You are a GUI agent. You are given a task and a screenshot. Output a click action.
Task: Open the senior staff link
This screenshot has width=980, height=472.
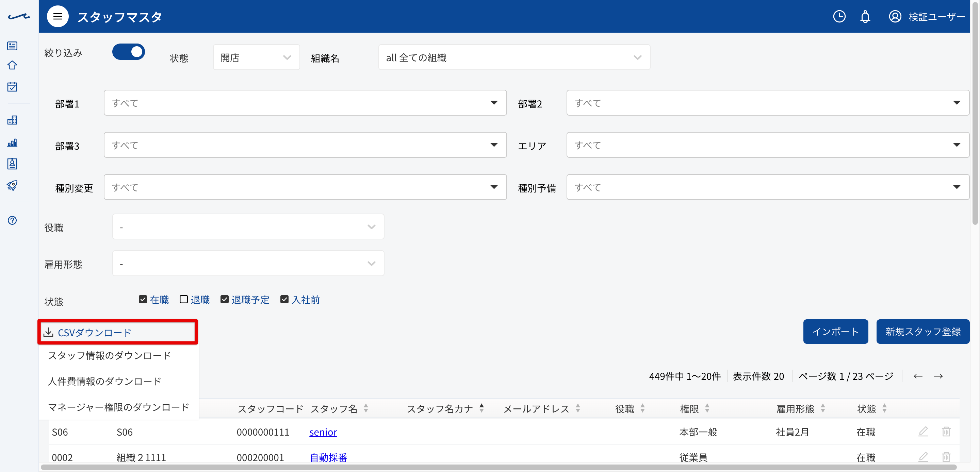click(323, 432)
